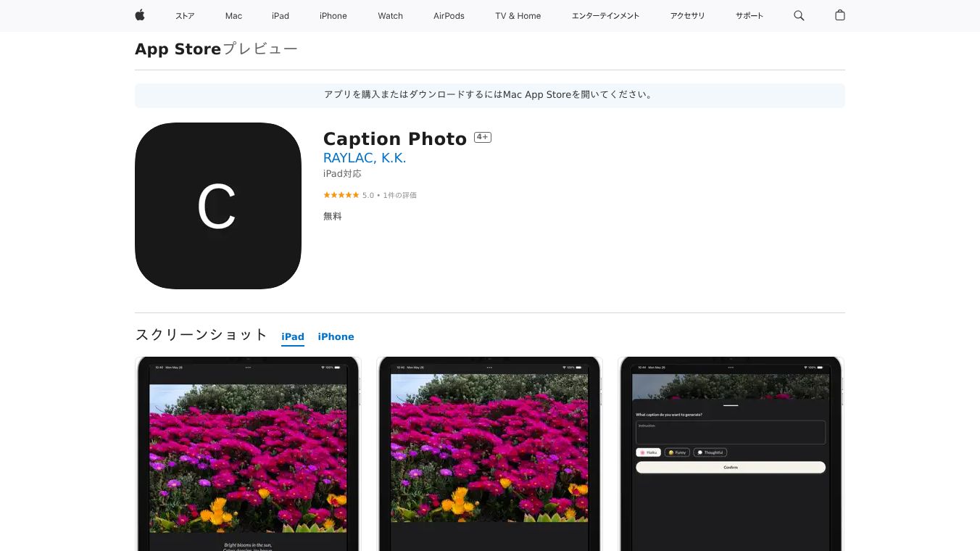Click the Caption Photo app title
980x551 pixels.
click(x=395, y=138)
